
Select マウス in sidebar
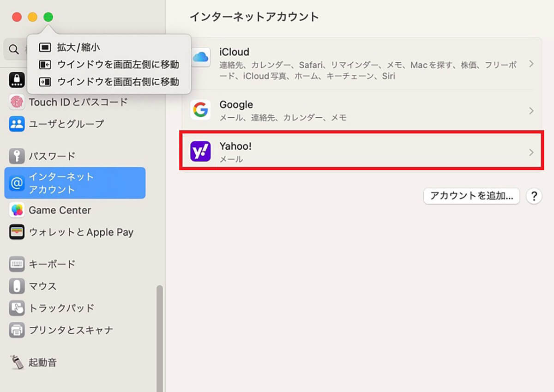click(x=75, y=286)
